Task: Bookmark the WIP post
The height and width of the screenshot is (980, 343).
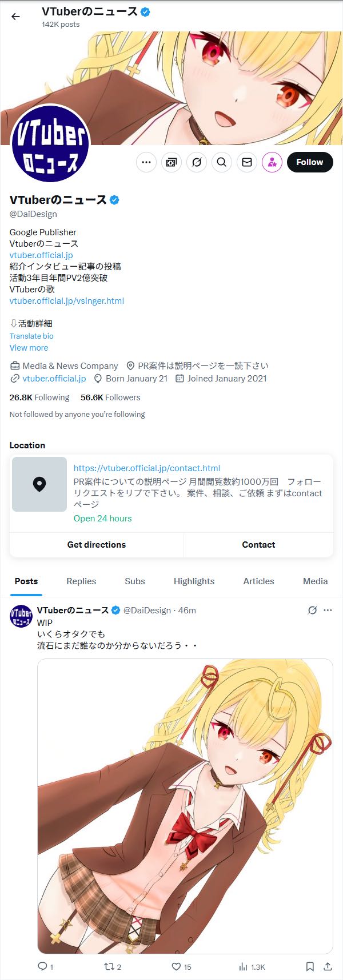Action: (310, 966)
